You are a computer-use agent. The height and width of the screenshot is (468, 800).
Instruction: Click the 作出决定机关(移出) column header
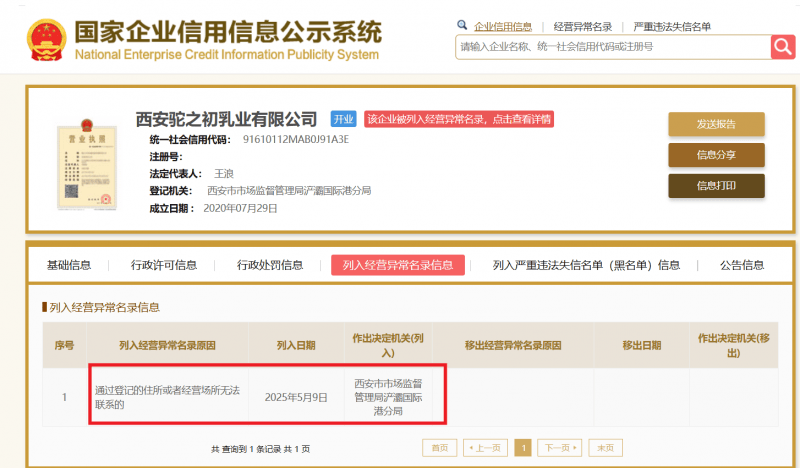tap(734, 346)
